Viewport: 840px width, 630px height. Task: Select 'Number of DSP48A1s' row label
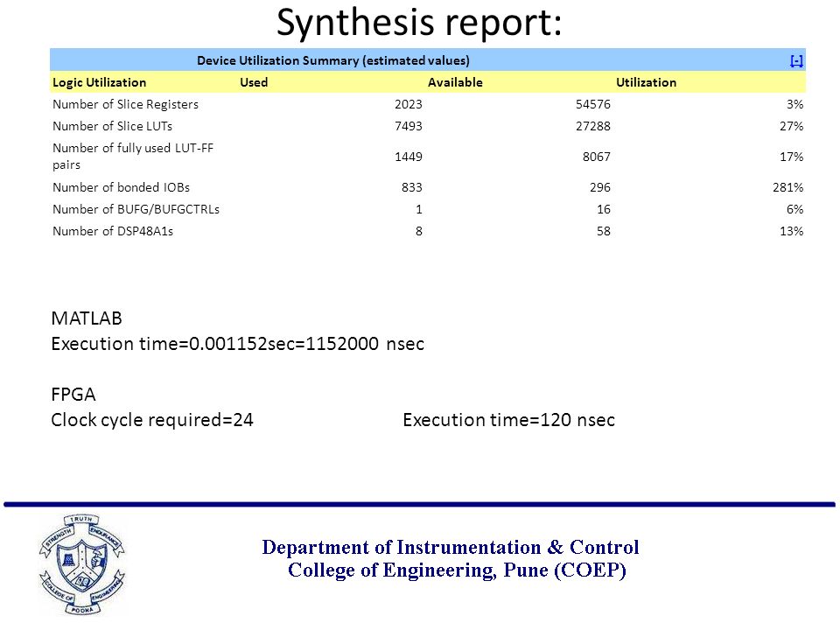(x=113, y=231)
